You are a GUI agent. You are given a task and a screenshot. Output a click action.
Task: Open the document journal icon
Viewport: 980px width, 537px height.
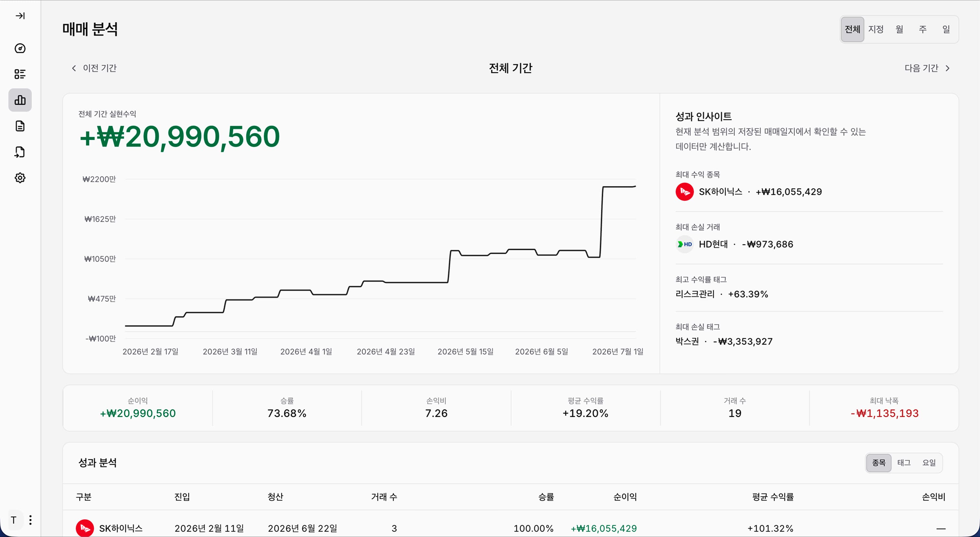pos(20,126)
